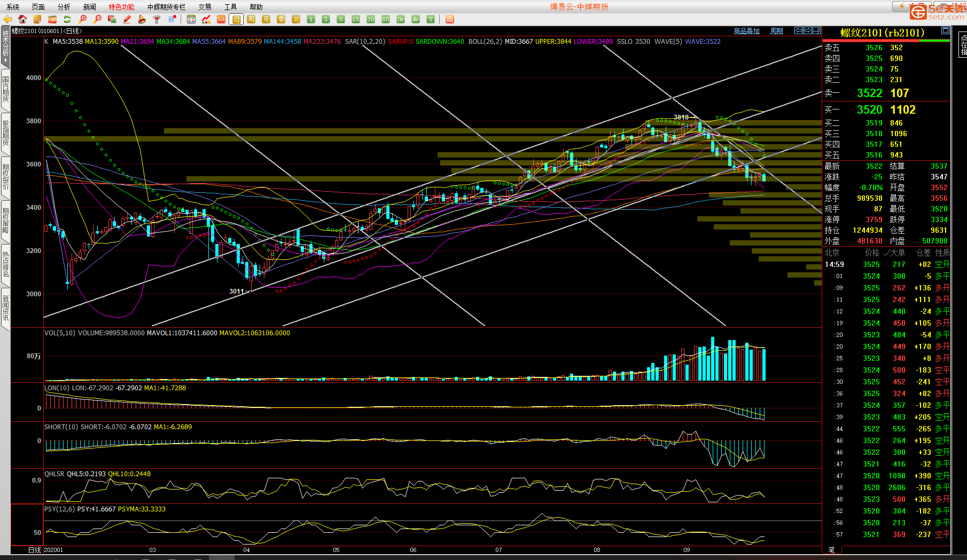The image size is (967, 560).
Task: Switch to Tick chart view icon
Action: pos(221,19)
